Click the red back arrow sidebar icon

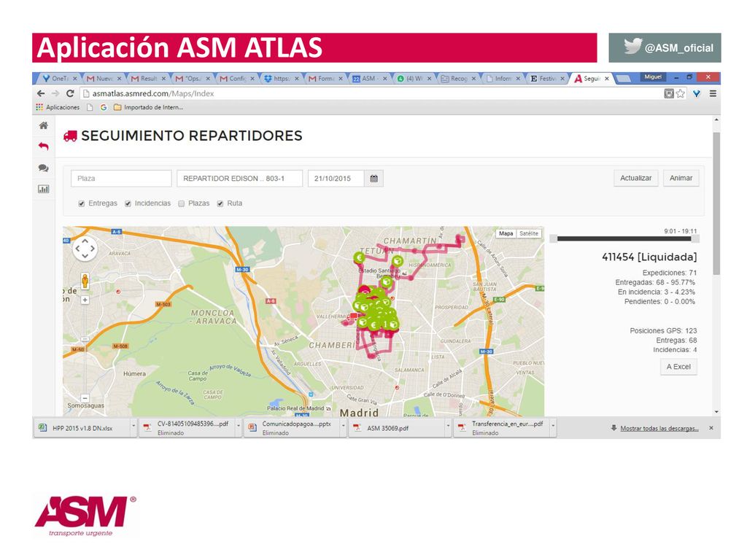[43, 146]
